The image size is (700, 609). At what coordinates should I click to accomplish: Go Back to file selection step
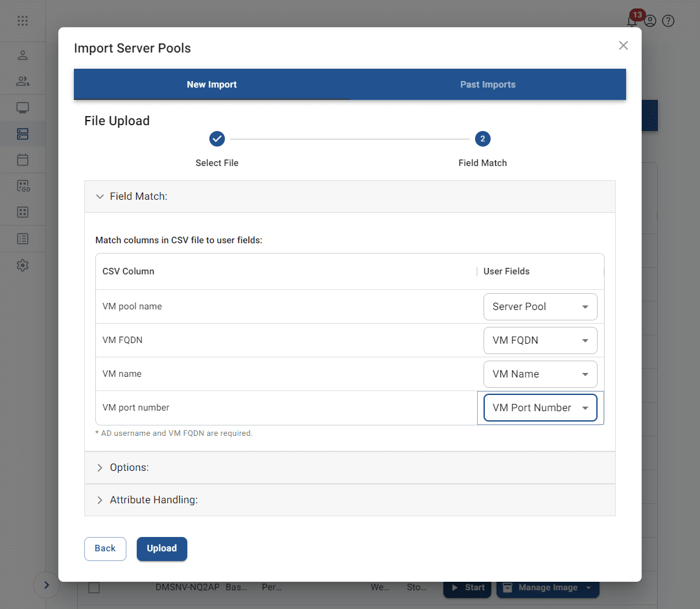click(105, 548)
